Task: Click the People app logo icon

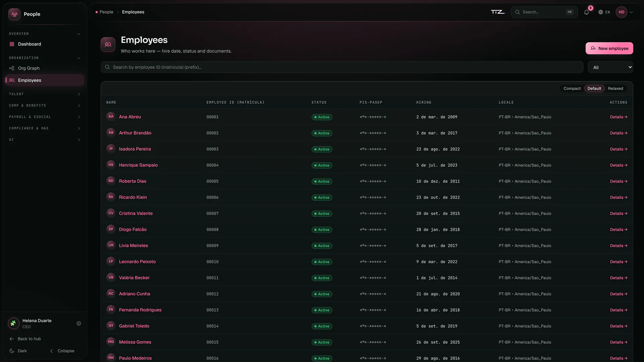Action: [14, 14]
